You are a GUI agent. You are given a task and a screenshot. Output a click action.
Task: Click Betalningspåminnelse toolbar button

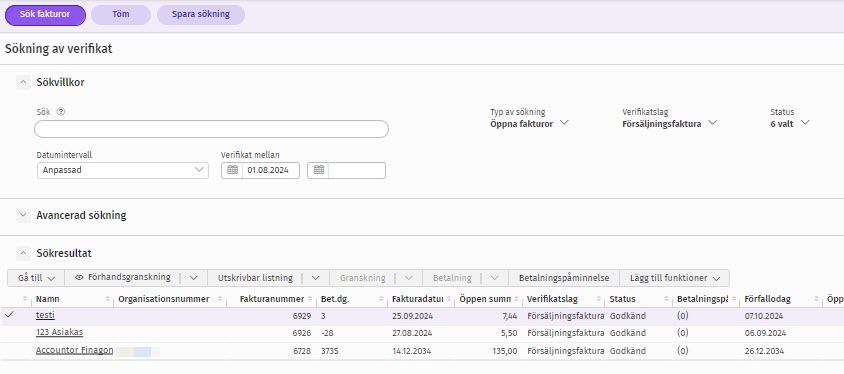tap(564, 278)
